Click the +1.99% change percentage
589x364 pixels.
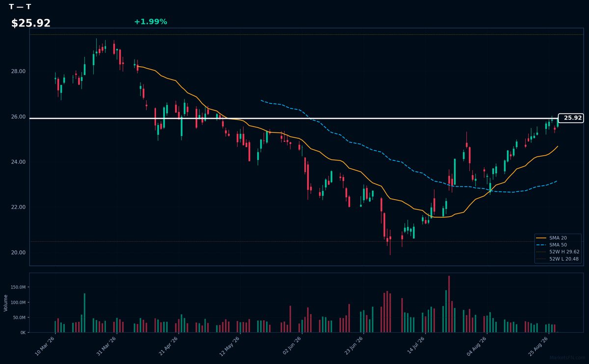pos(150,22)
